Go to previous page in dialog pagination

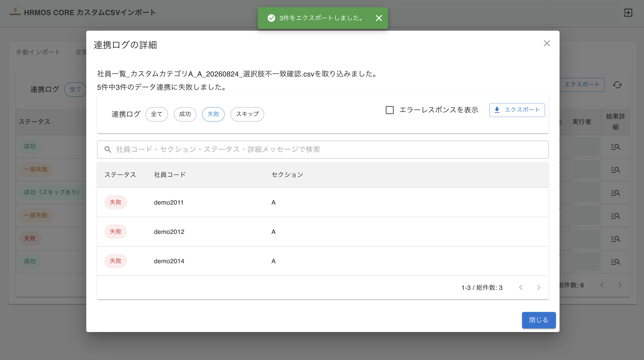click(x=521, y=288)
